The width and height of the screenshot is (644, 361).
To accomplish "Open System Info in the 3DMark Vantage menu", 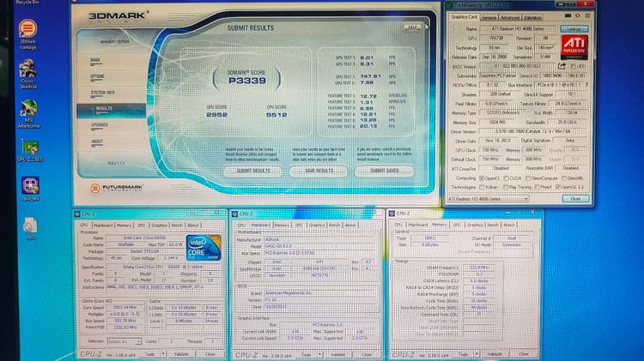I will [103, 93].
